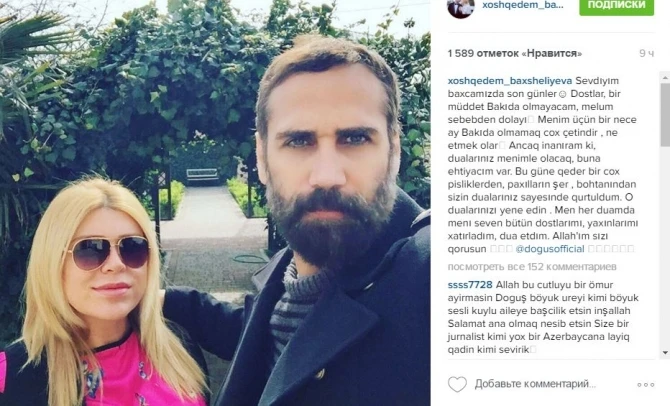Open the three-dots more options menu
This screenshot has height=406, width=670.
(x=646, y=385)
